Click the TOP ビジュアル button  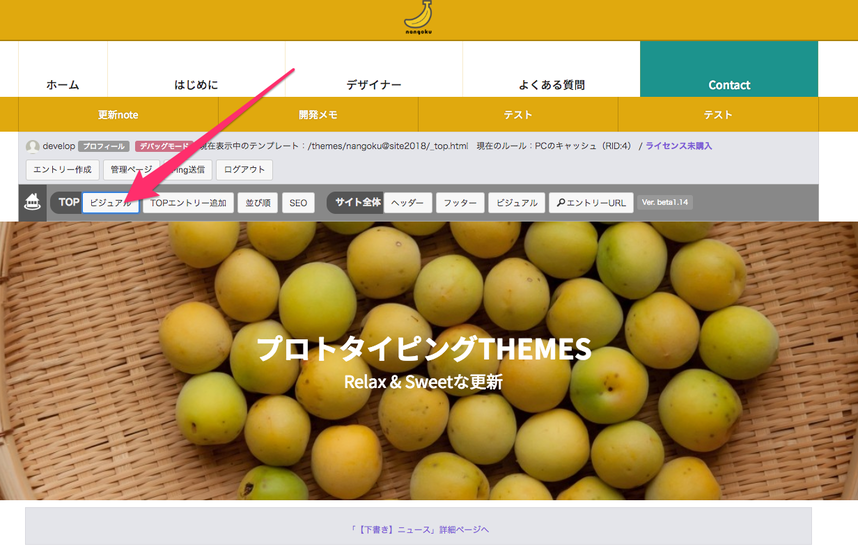pos(111,203)
